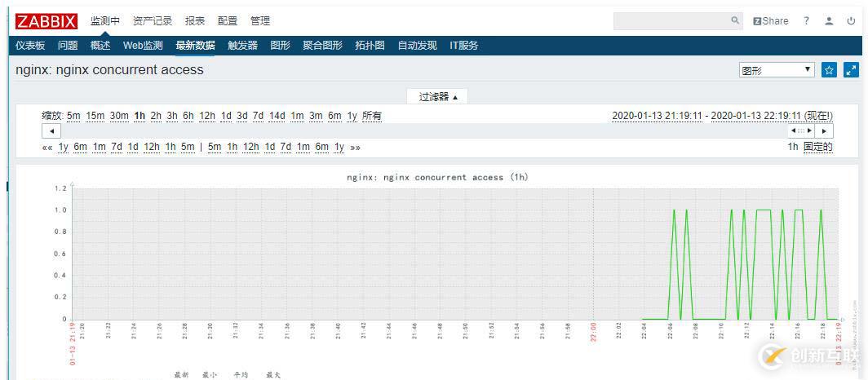Screen dimensions: 868x380
Task: Click in the top search field
Action: (x=672, y=21)
